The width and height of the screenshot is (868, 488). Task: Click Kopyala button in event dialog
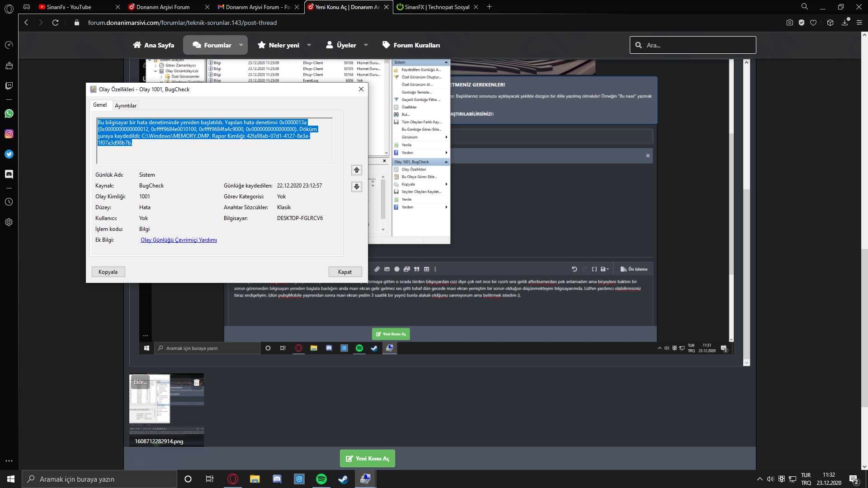(x=108, y=272)
